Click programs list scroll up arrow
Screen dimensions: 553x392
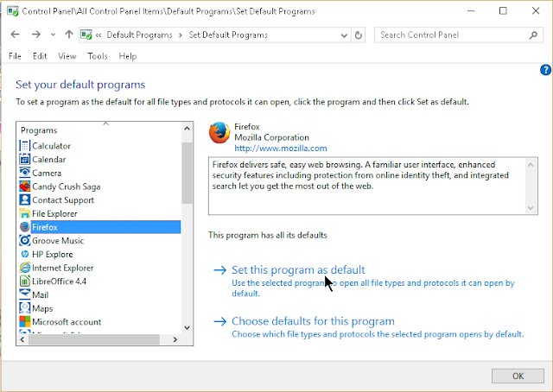click(187, 129)
